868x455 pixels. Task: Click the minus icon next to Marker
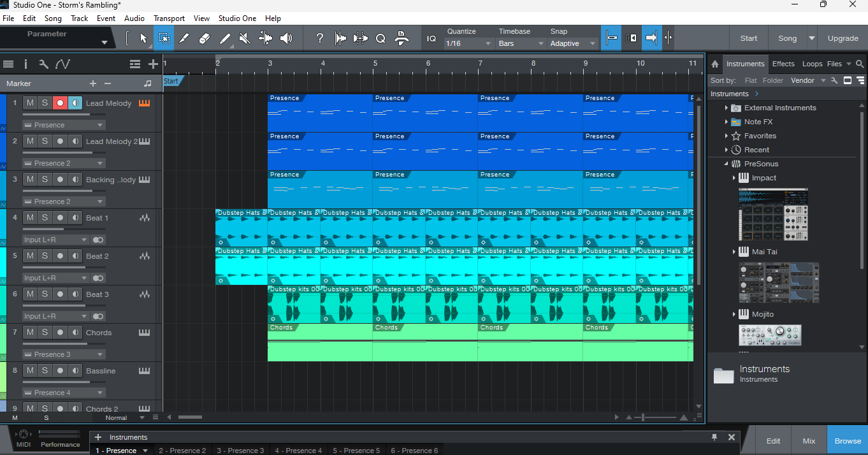coord(108,83)
